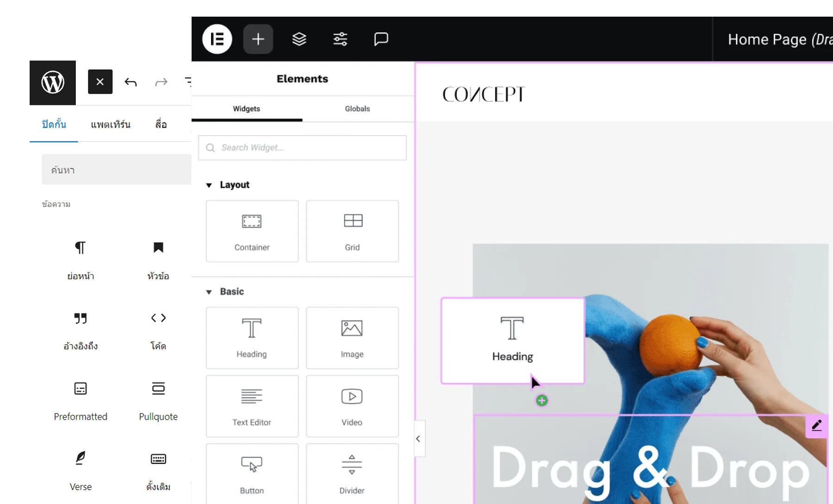This screenshot has width=833, height=504.
Task: Open the Site Settings sliders icon
Action: (340, 39)
